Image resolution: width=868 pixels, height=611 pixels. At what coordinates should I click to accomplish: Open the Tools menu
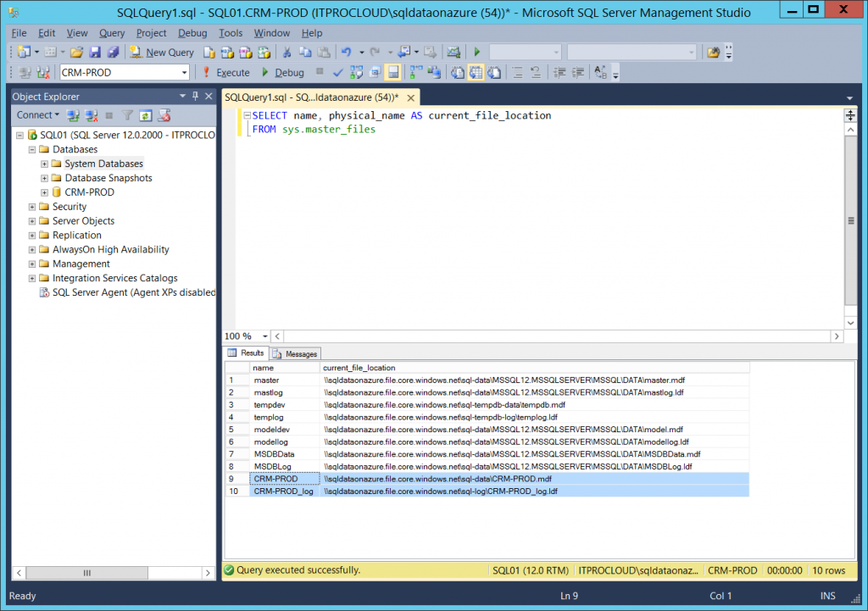[x=231, y=33]
